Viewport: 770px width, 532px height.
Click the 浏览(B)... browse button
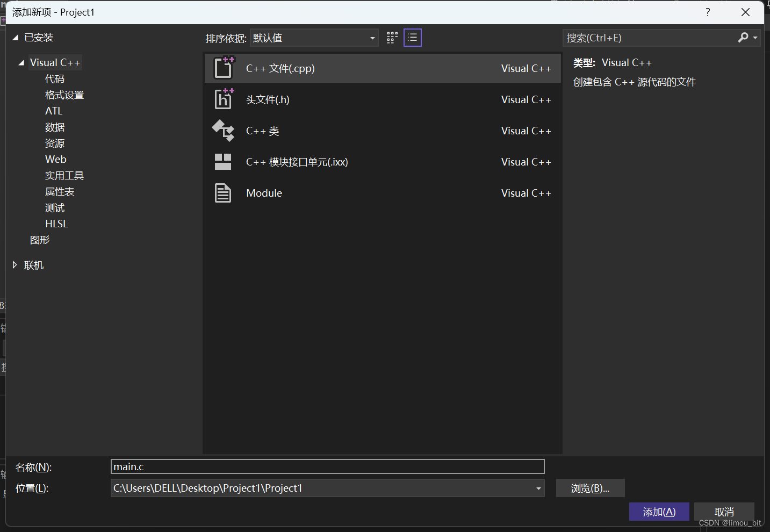point(590,488)
